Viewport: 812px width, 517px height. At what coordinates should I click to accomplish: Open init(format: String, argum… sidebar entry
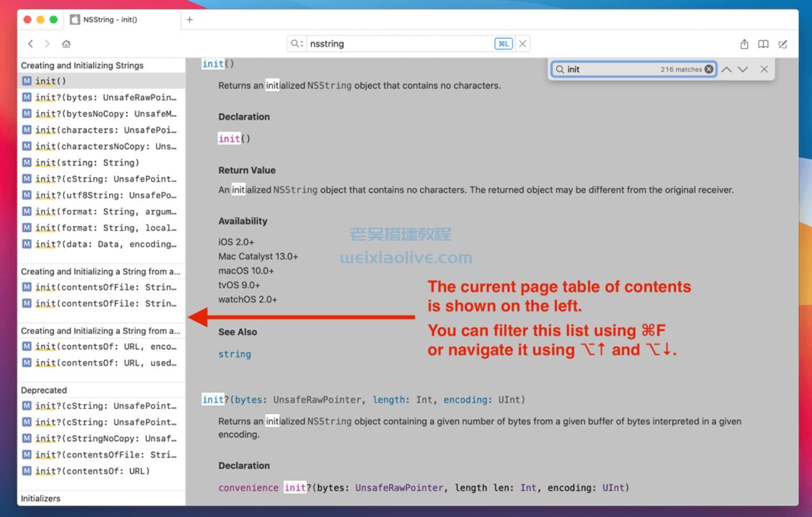[105, 211]
